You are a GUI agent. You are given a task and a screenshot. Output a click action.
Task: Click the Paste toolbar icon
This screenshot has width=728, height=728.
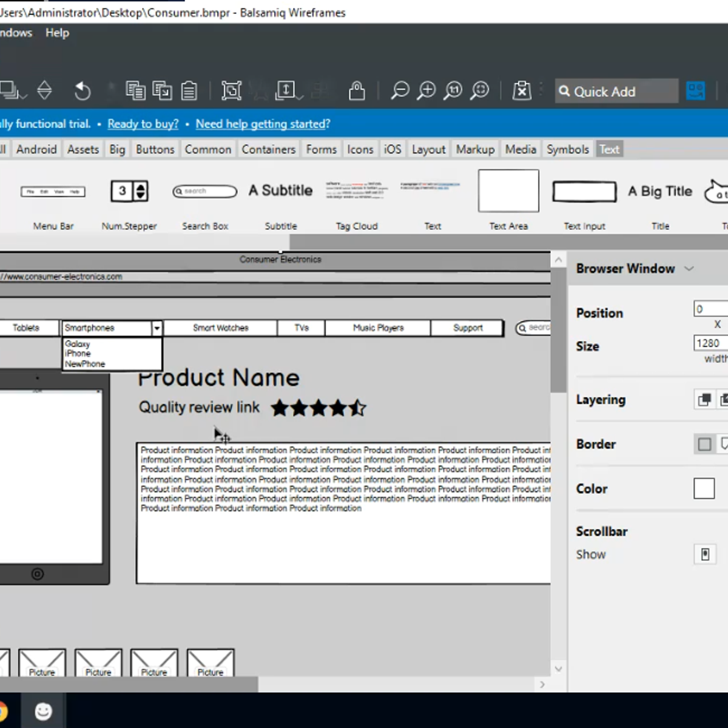pyautogui.click(x=189, y=90)
